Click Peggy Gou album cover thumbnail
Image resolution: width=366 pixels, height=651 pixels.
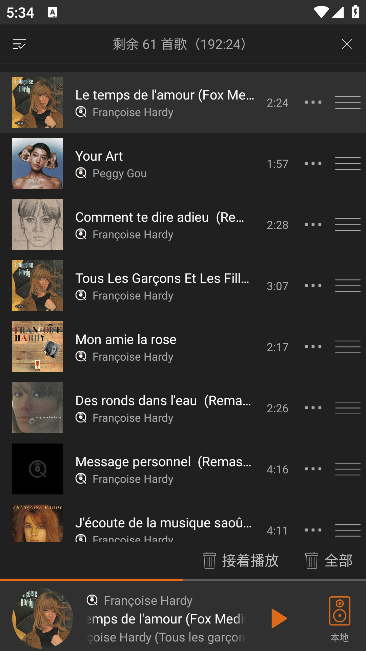pos(37,164)
